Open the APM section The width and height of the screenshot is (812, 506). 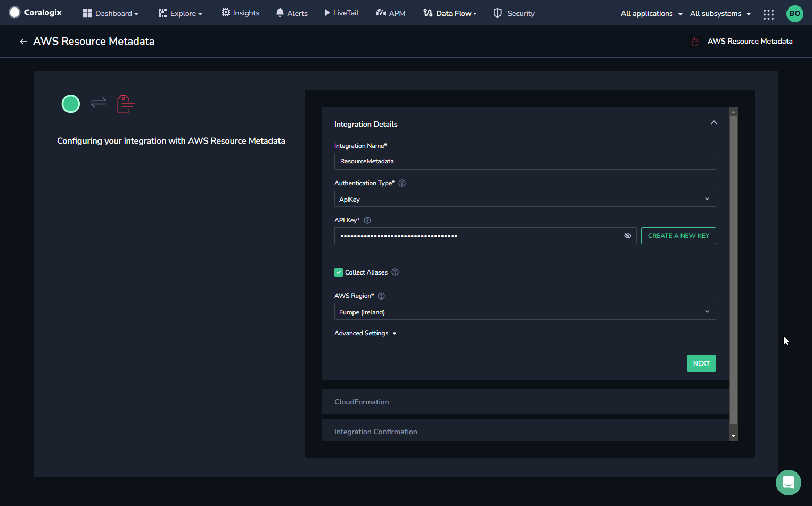click(390, 13)
